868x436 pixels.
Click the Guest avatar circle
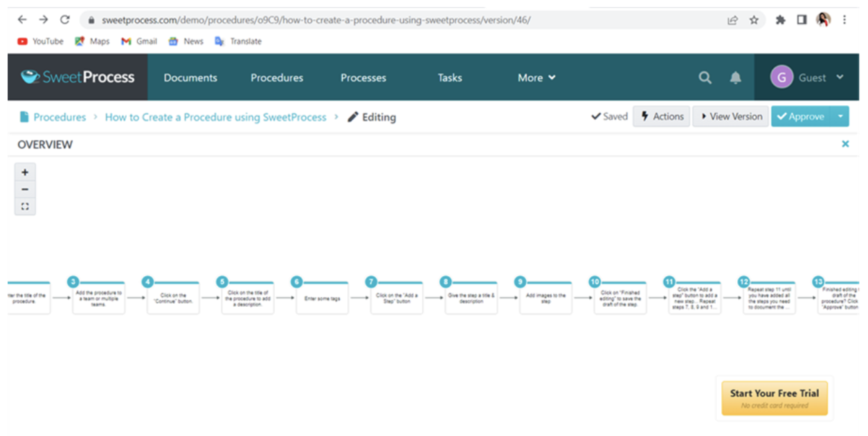[x=781, y=77]
